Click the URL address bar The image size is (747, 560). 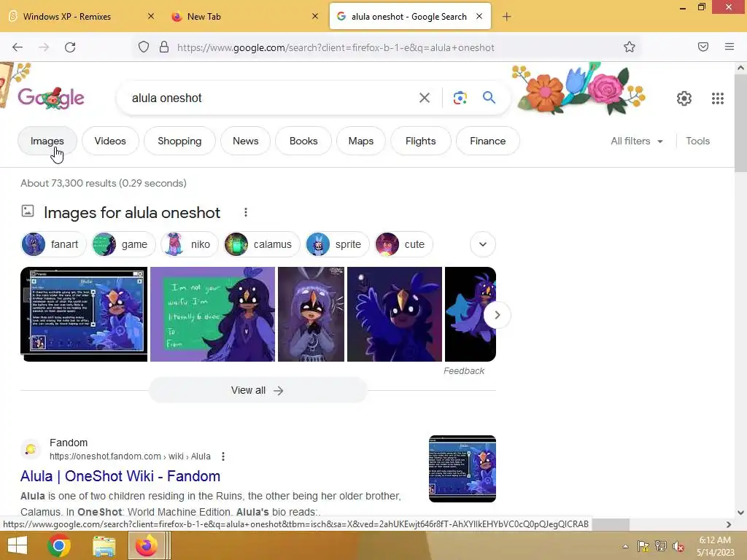(336, 47)
